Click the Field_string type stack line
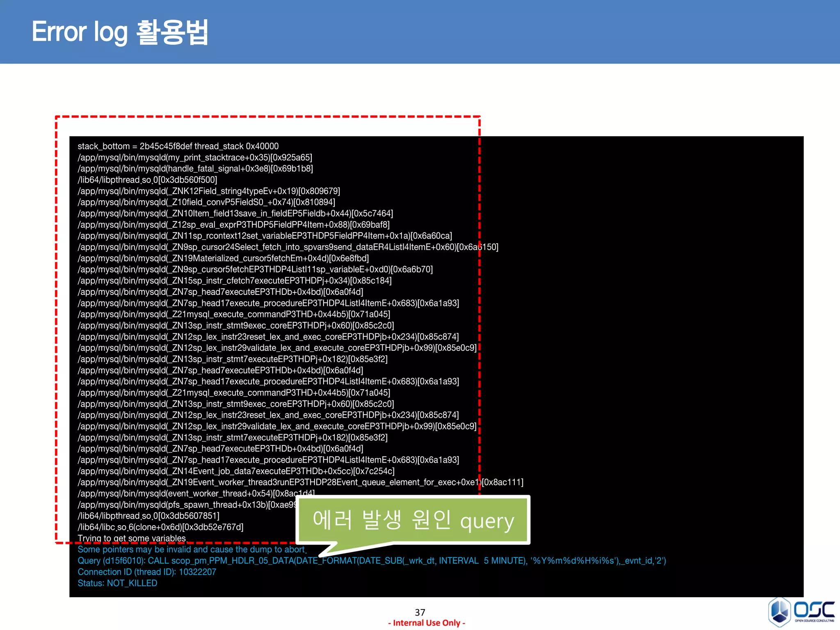Screen dimensions: 840x630 coord(209,191)
